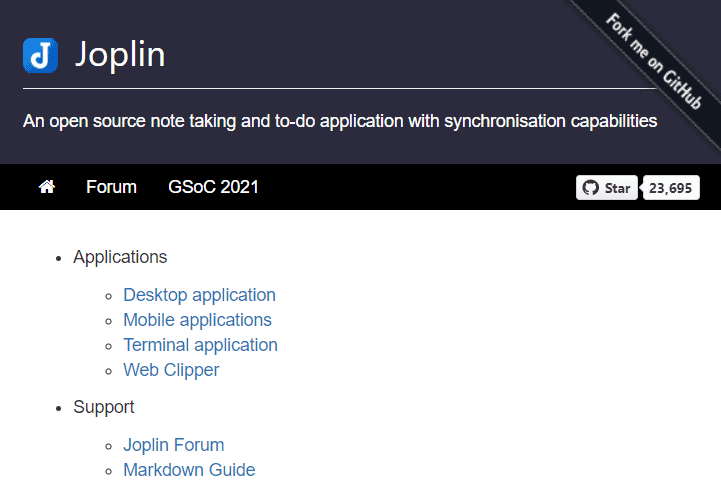Open the GSoC 2021 menu item
Viewport: 721px width, 486px height.
[213, 187]
